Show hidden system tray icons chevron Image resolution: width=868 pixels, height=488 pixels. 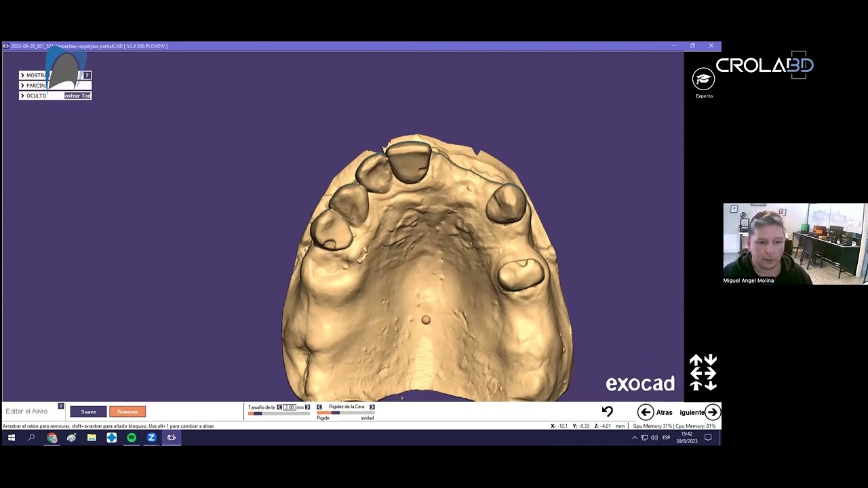coord(635,438)
